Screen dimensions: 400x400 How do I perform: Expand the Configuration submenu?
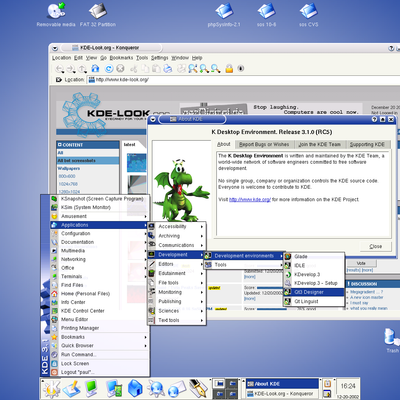(x=99, y=233)
